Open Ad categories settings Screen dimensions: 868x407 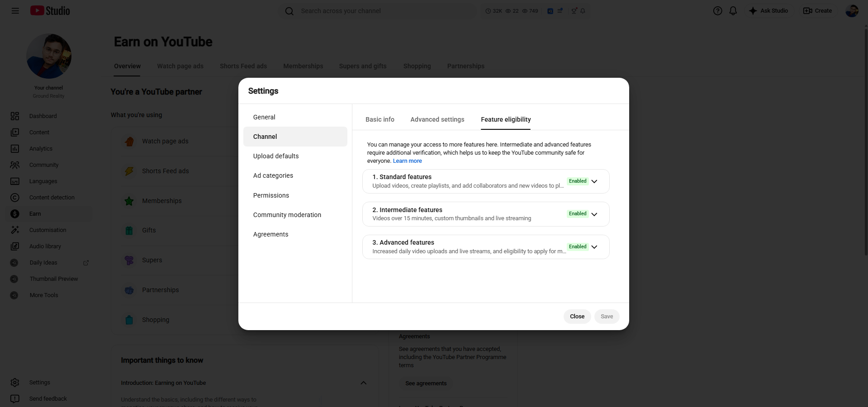pos(295,175)
